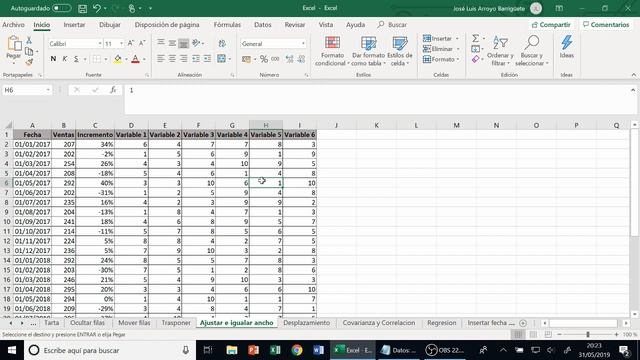
Task: Open the font size 11 dropdown
Action: tap(121, 44)
